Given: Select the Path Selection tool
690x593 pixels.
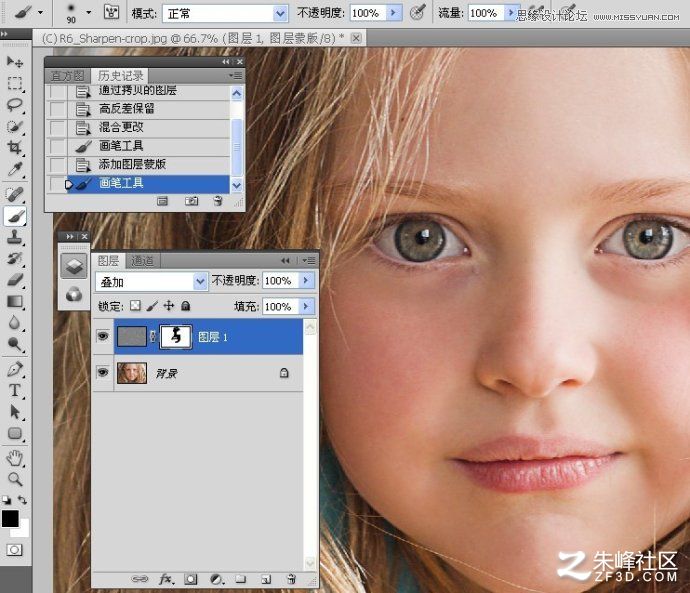Looking at the screenshot, I should 15,412.
